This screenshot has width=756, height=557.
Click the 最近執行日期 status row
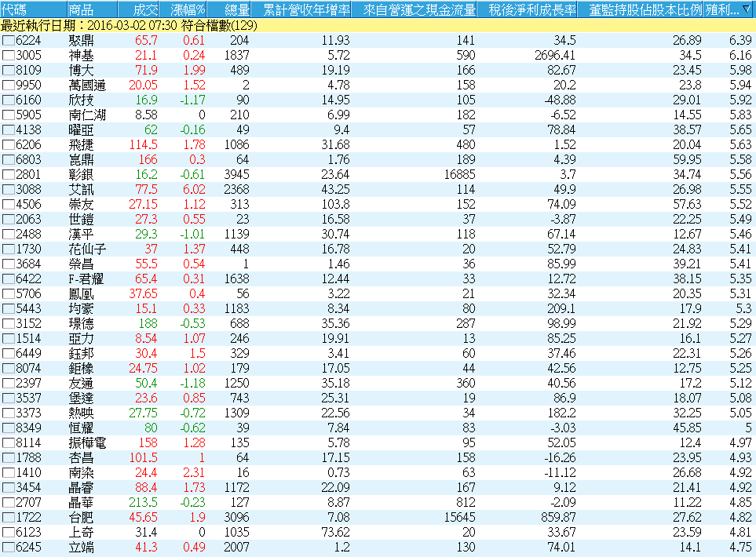141,26
